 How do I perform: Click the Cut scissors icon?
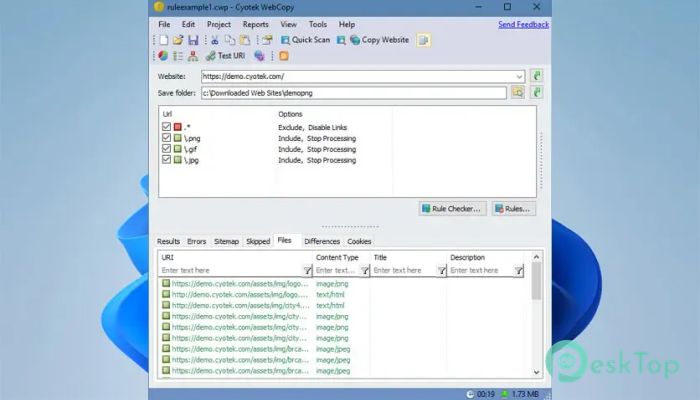pos(215,40)
